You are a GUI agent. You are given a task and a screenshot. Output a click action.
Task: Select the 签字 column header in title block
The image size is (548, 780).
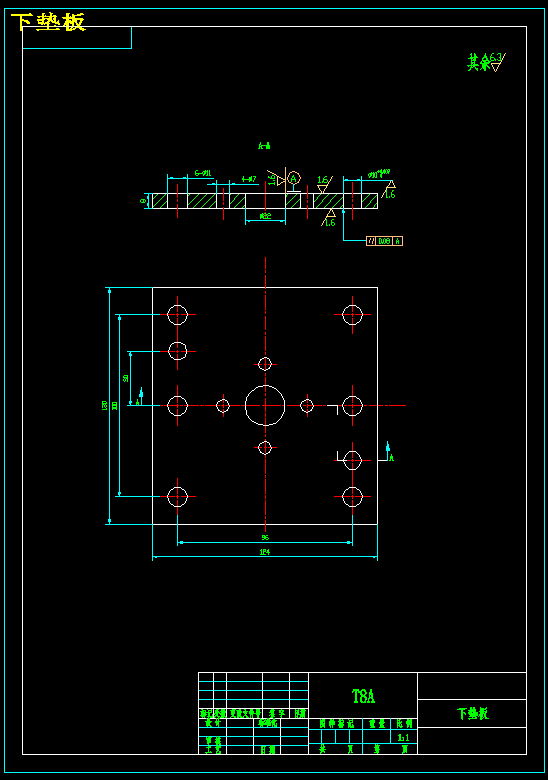(276, 714)
